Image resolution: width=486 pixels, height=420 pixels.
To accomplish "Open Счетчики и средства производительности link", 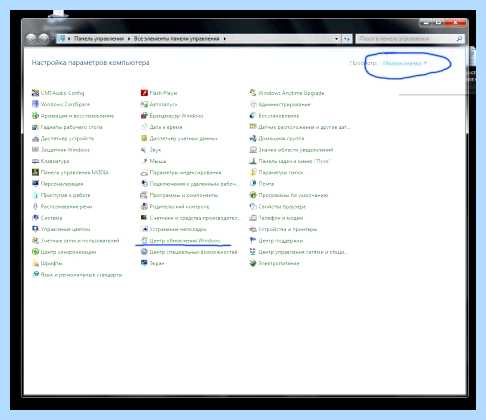I will click(x=194, y=218).
